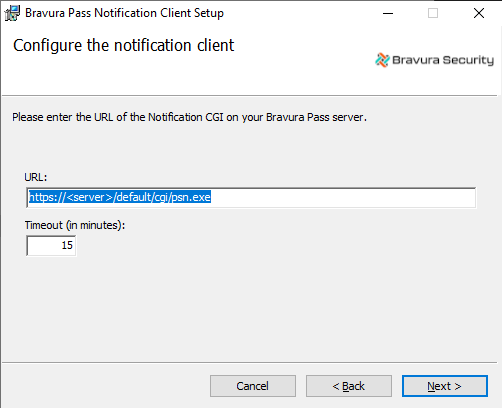Click the window title 'Bravura Pass Notification Client Setup'
The height and width of the screenshot is (408, 502).
click(x=124, y=13)
